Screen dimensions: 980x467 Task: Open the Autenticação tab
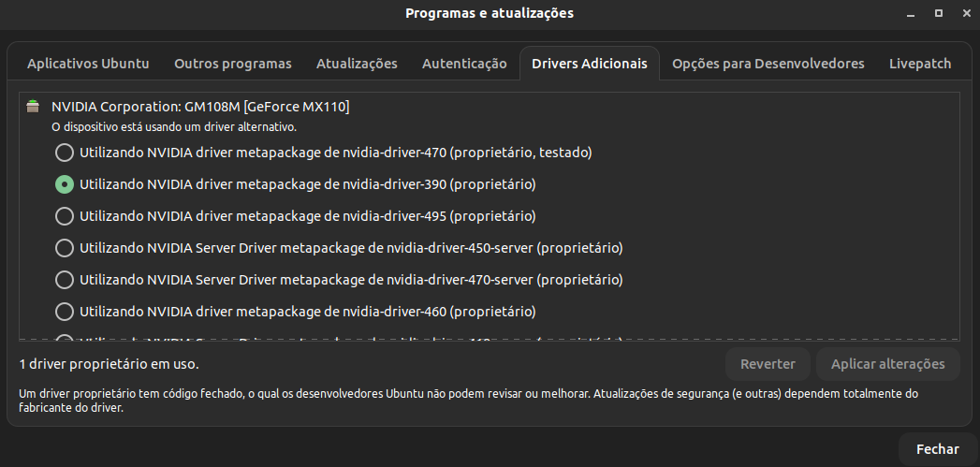click(x=464, y=64)
